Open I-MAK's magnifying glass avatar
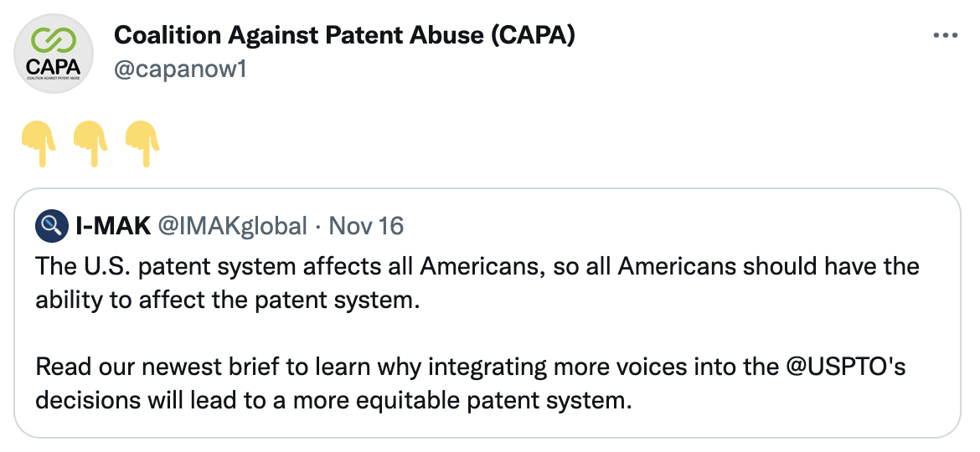 [51, 225]
